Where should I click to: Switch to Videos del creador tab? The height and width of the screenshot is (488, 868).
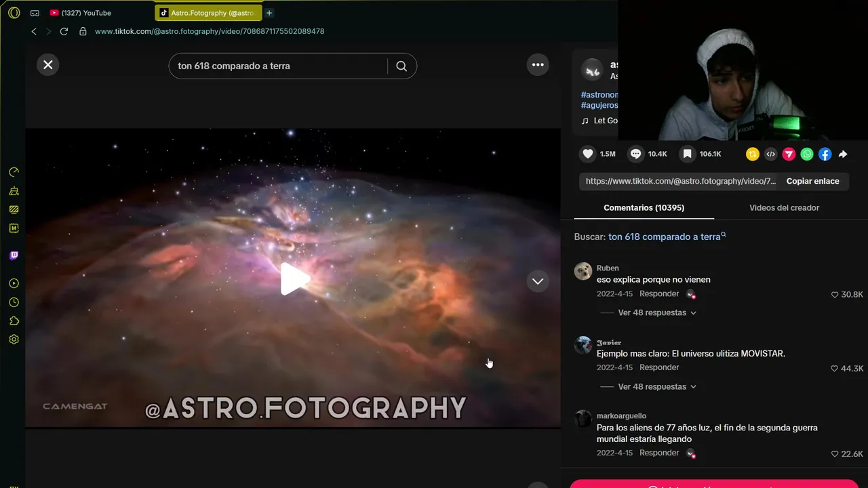coord(784,207)
